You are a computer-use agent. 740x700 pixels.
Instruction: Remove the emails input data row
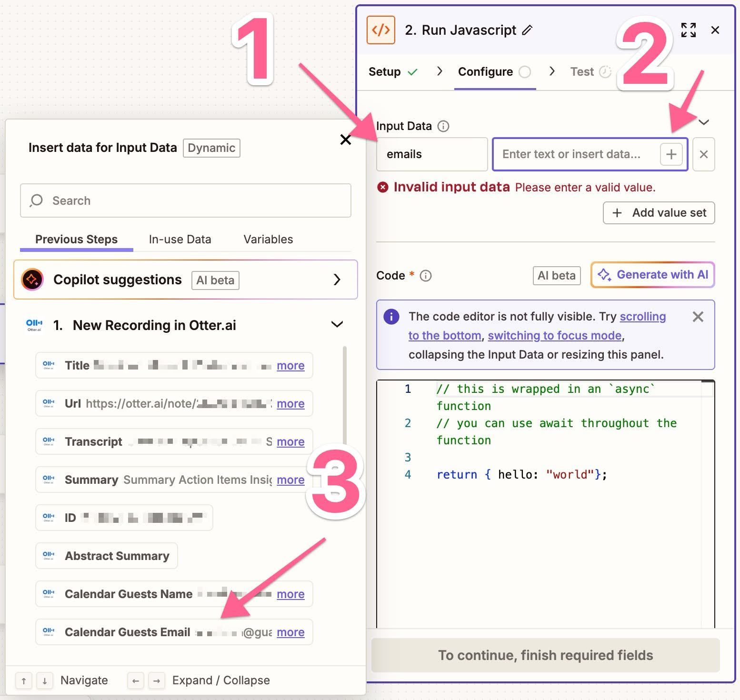(703, 154)
